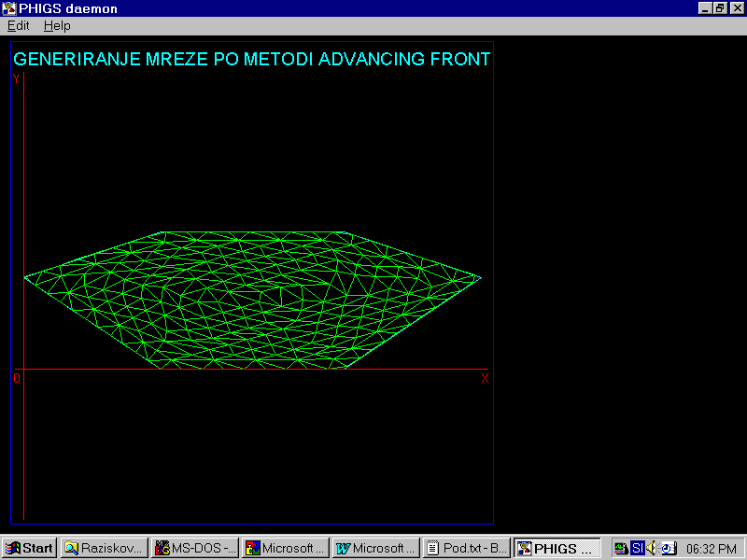Click the origin 0 label

(17, 378)
